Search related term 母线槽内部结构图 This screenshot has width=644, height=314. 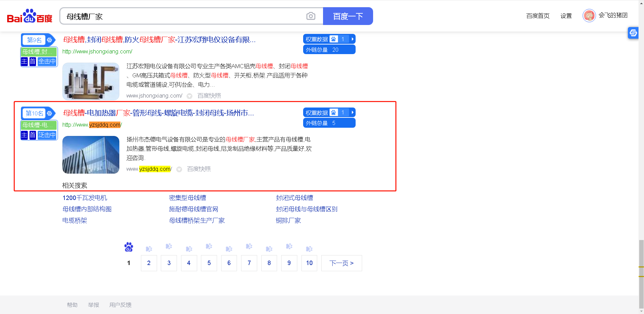87,209
